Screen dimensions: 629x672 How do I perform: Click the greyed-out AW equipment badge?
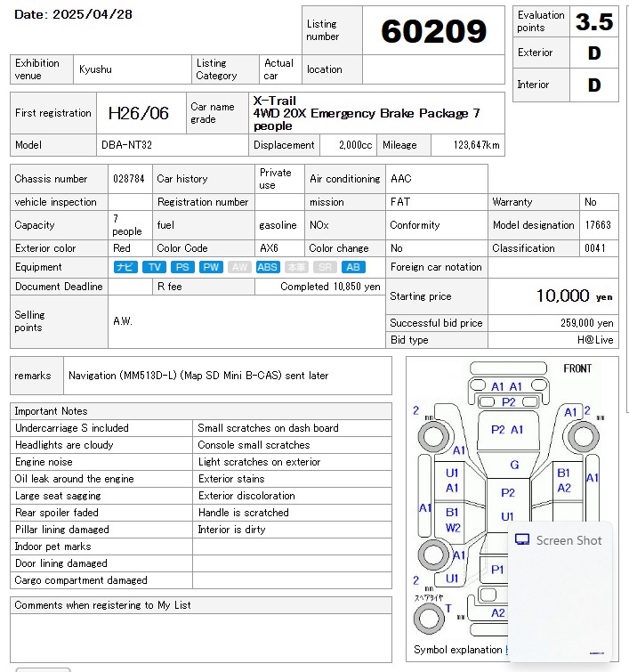239,267
